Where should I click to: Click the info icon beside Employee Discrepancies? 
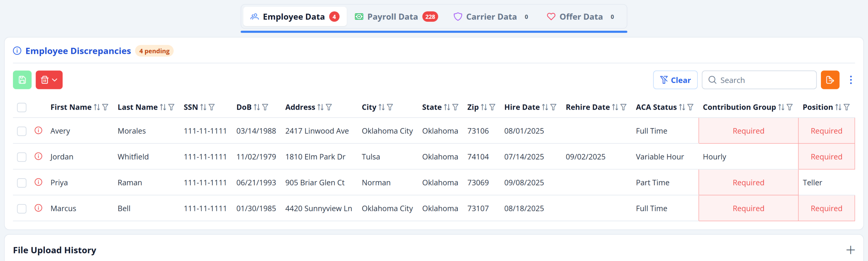pos(17,51)
